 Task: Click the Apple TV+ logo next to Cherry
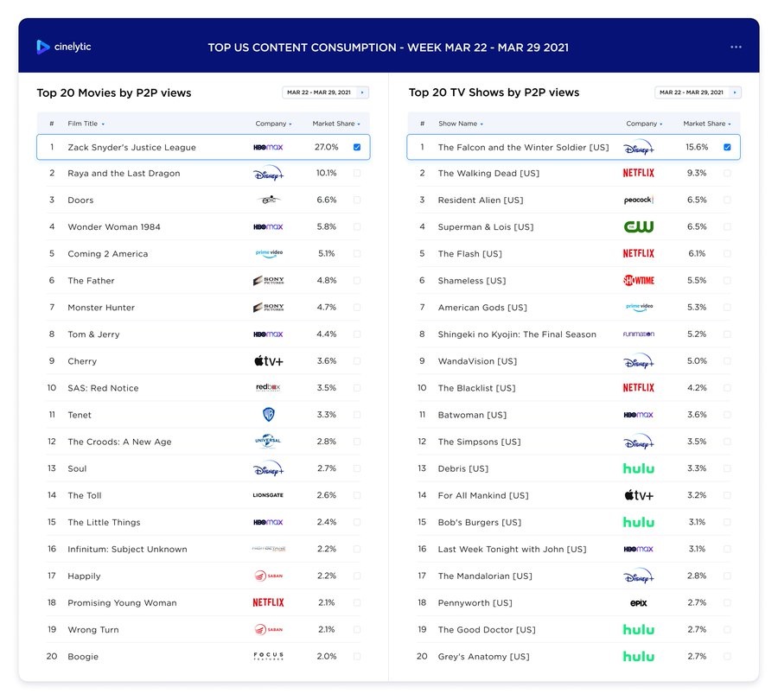click(x=269, y=361)
